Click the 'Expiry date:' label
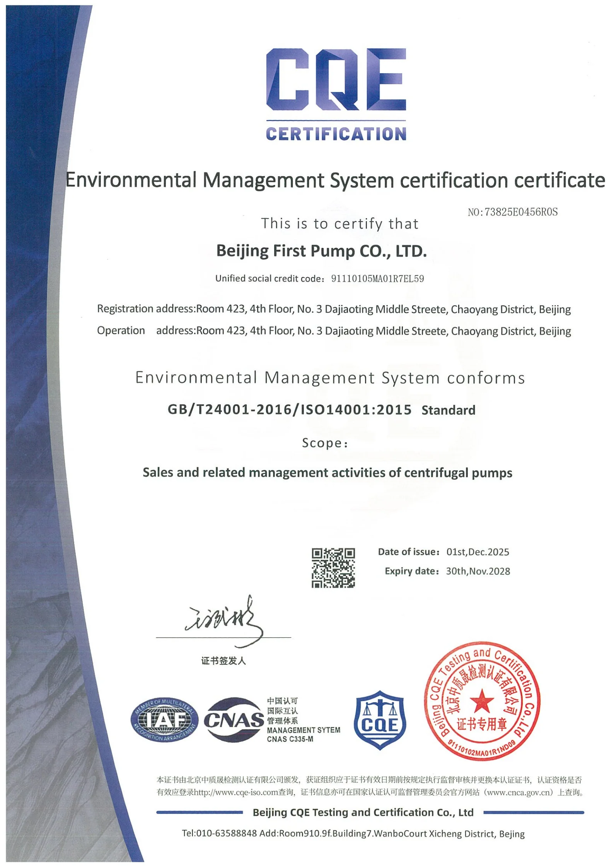The width and height of the screenshot is (614, 868). point(412,571)
